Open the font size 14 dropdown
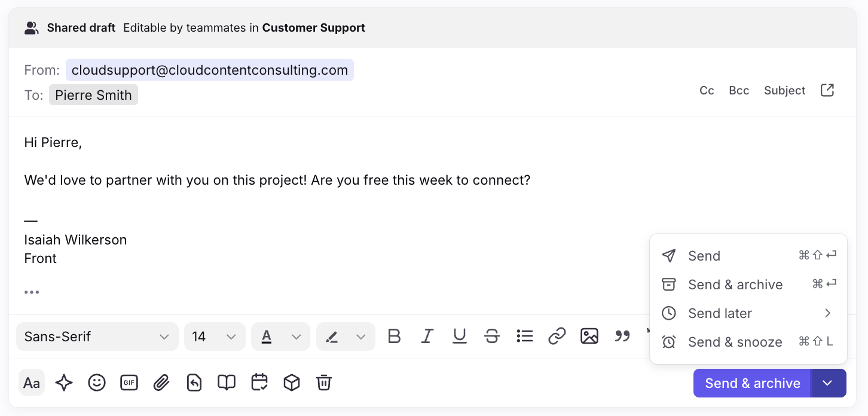The height and width of the screenshot is (416, 868). 215,337
